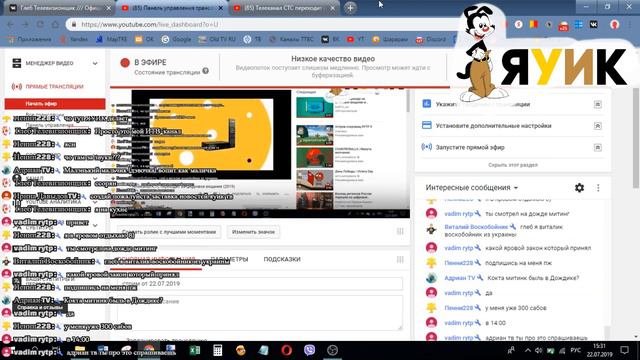Open the Old TV RU bookmark
The height and width of the screenshot is (360, 640).
217,39
